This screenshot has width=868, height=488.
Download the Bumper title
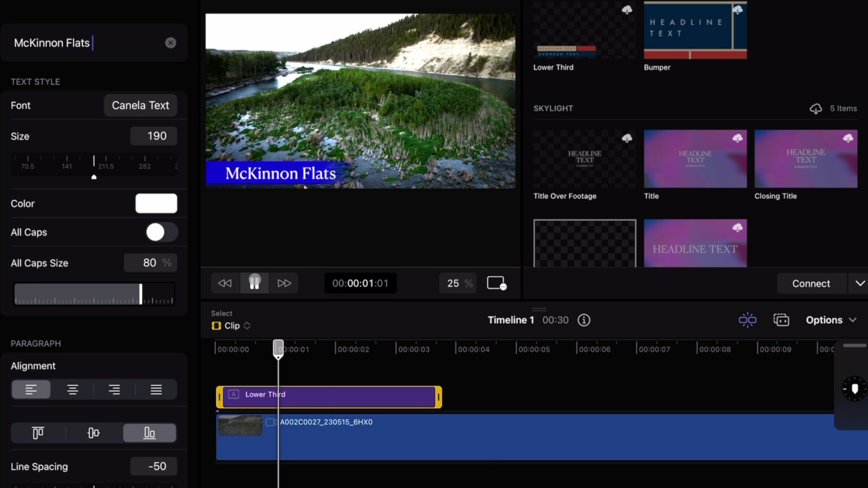[737, 10]
